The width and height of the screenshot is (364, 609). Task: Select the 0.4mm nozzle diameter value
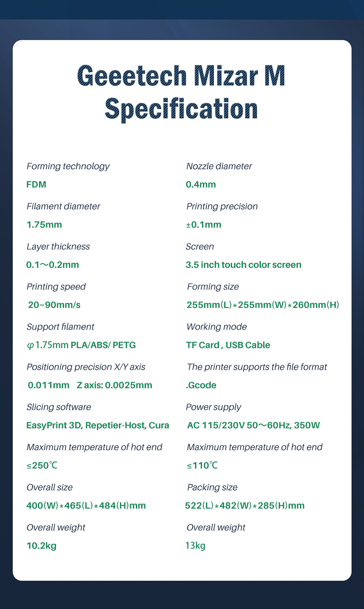tap(201, 185)
